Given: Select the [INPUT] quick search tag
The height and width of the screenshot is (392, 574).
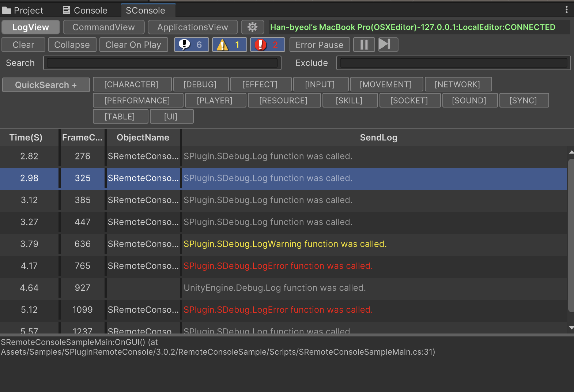Looking at the screenshot, I should point(320,84).
